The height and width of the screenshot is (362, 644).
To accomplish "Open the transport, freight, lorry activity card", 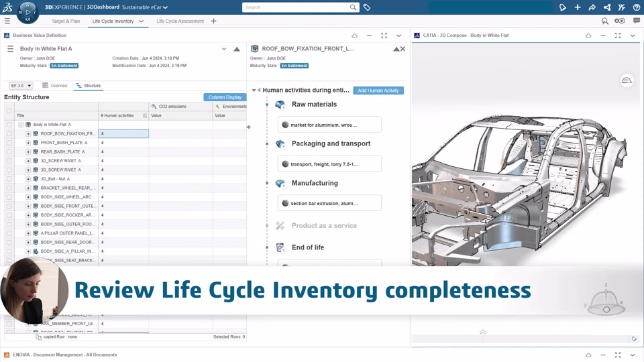I will pyautogui.click(x=329, y=164).
